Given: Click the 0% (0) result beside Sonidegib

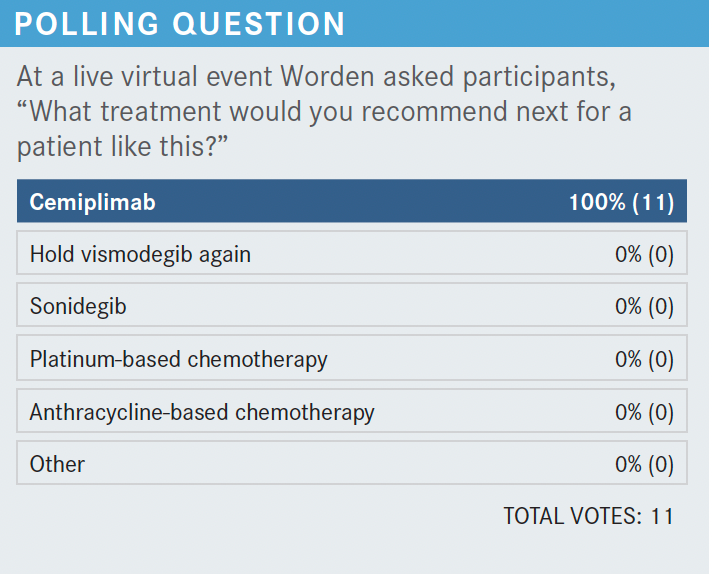Looking at the screenshot, I should pos(644,306).
